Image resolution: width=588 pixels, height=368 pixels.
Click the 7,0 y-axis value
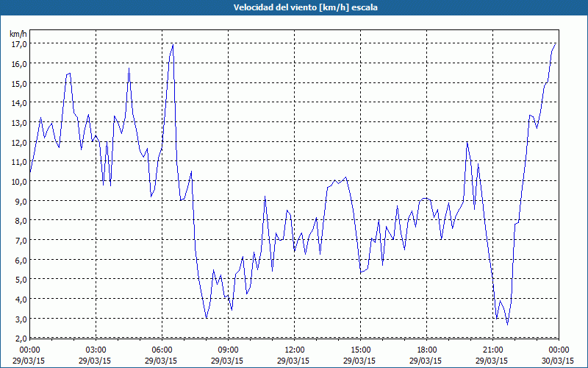pos(21,241)
